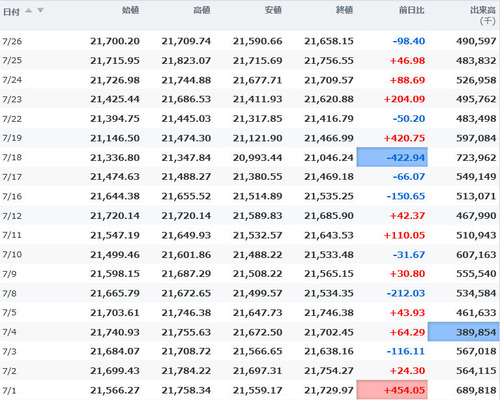Viewport: 500px width, 400px height.
Task: Click volume value 723,962
Action: pos(476,157)
